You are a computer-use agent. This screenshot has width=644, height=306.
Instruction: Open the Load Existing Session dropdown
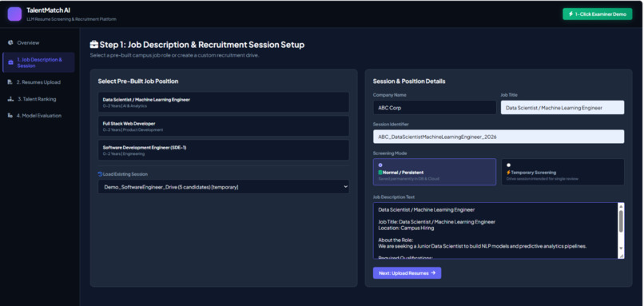click(224, 187)
